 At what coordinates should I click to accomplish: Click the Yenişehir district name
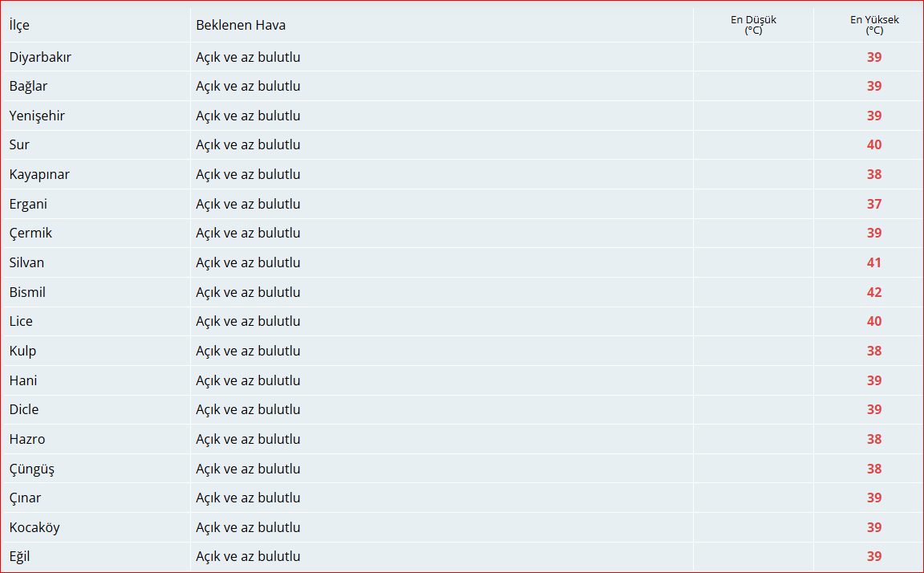coord(37,116)
